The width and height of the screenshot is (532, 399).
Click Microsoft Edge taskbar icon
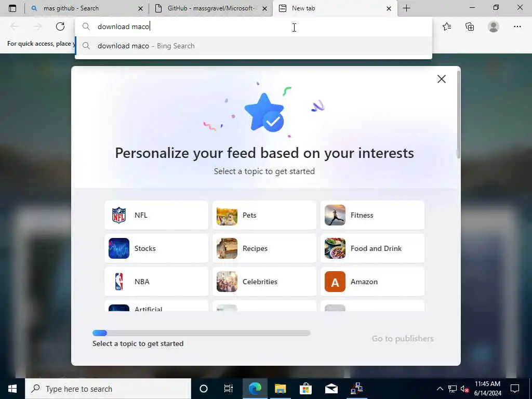255,389
